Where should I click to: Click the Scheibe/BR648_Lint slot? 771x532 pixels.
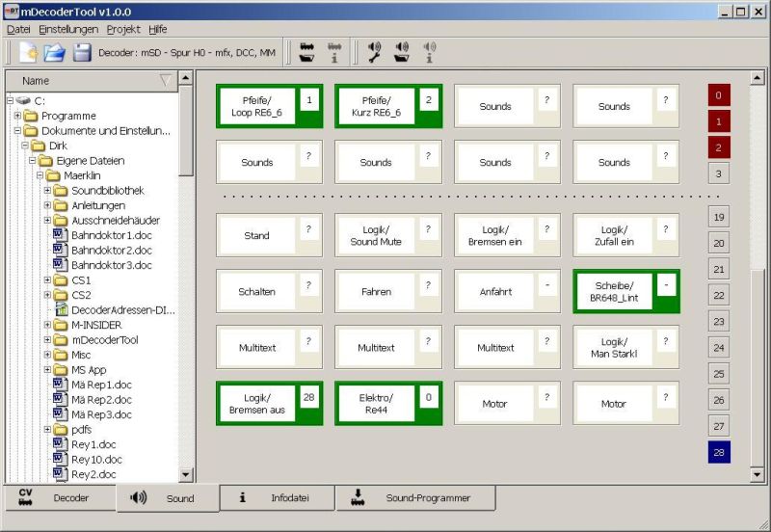(626, 292)
